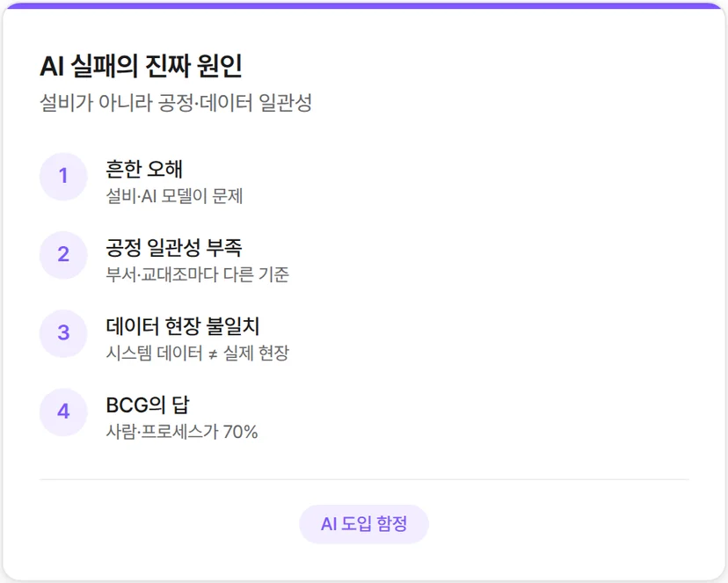728x583 pixels.
Task: Click the text '부서·교대조마다 다른 기준'
Action: 197,274
